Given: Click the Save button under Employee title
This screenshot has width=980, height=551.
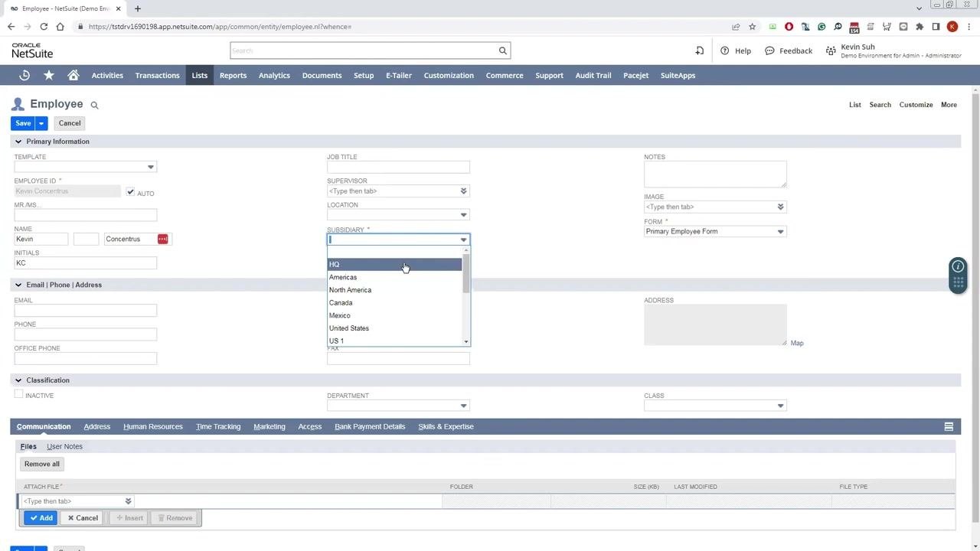Looking at the screenshot, I should point(23,123).
